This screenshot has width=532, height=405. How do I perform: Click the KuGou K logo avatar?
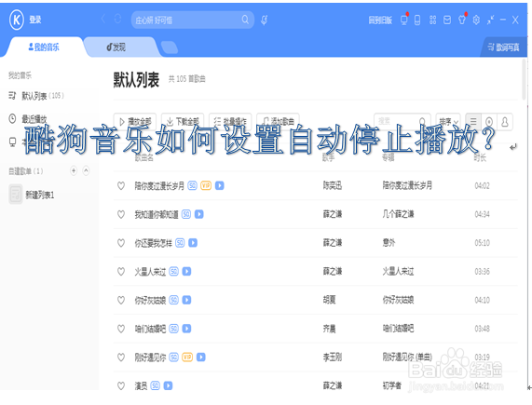(16, 20)
